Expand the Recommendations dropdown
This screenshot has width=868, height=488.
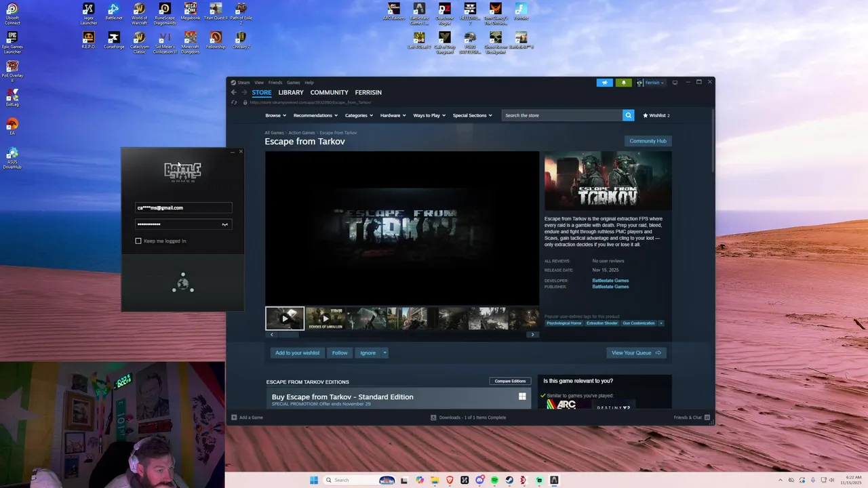point(315,115)
